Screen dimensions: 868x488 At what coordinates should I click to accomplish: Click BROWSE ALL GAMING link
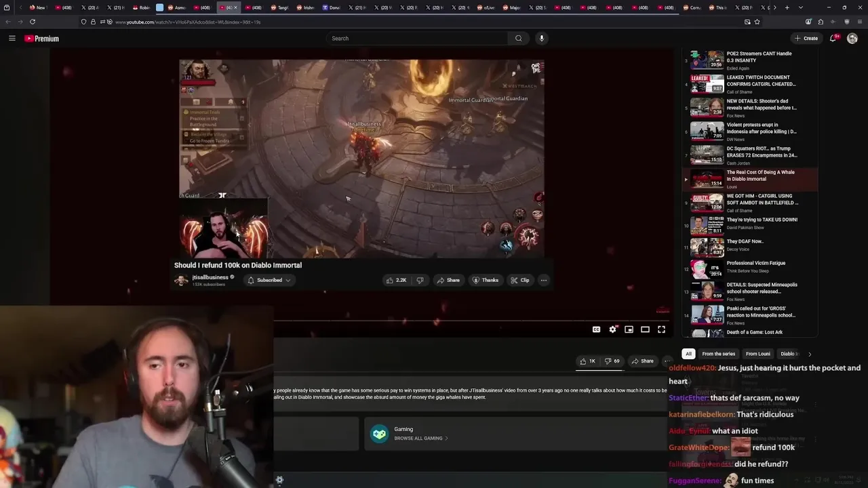click(x=420, y=439)
